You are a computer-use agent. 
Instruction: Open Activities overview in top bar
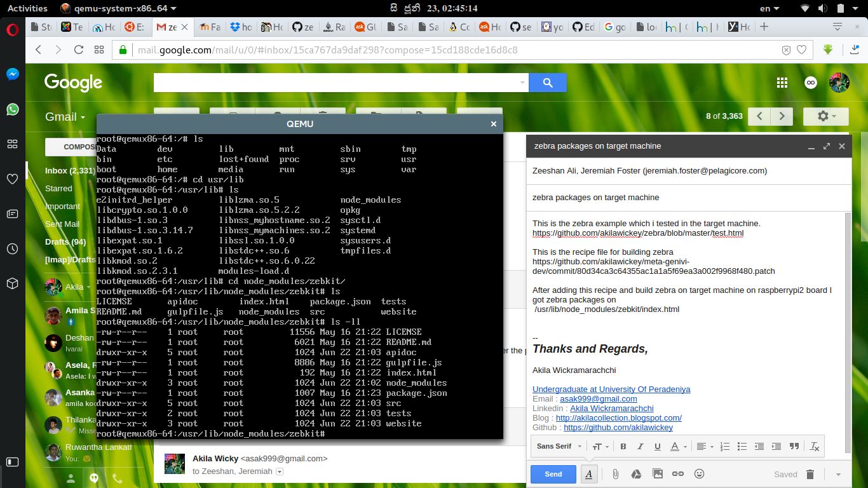27,8
